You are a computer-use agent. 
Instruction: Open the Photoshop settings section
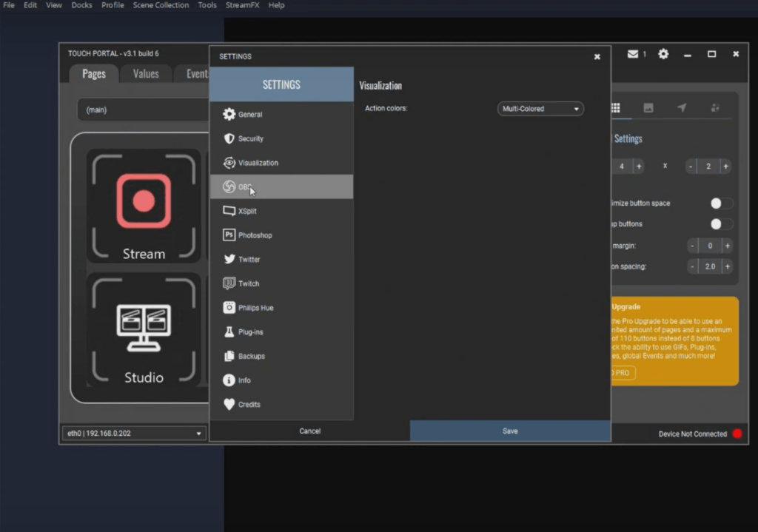click(x=281, y=235)
